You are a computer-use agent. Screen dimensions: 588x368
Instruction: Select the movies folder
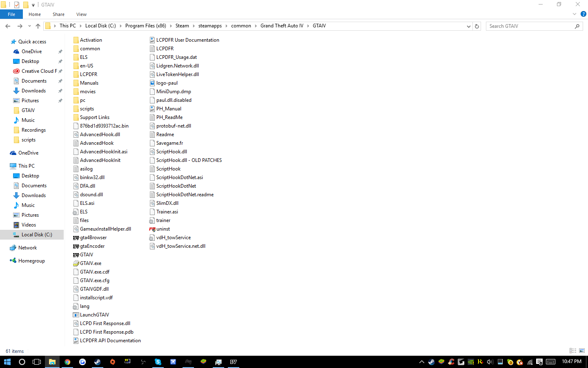point(85,92)
